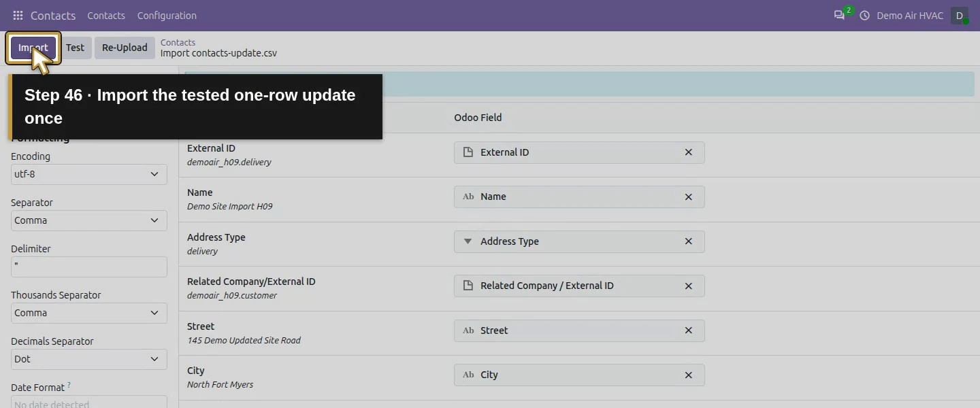Click the Import button

point(33,48)
